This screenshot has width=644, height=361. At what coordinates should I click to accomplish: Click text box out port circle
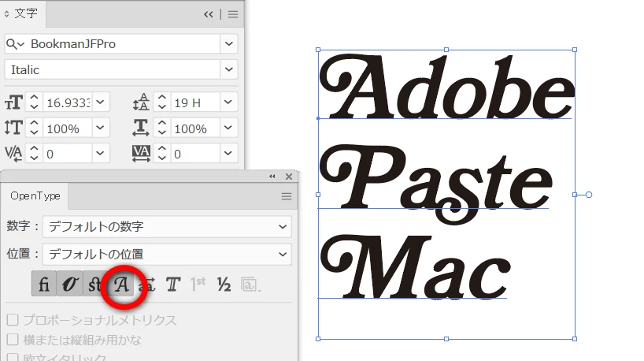tap(589, 195)
